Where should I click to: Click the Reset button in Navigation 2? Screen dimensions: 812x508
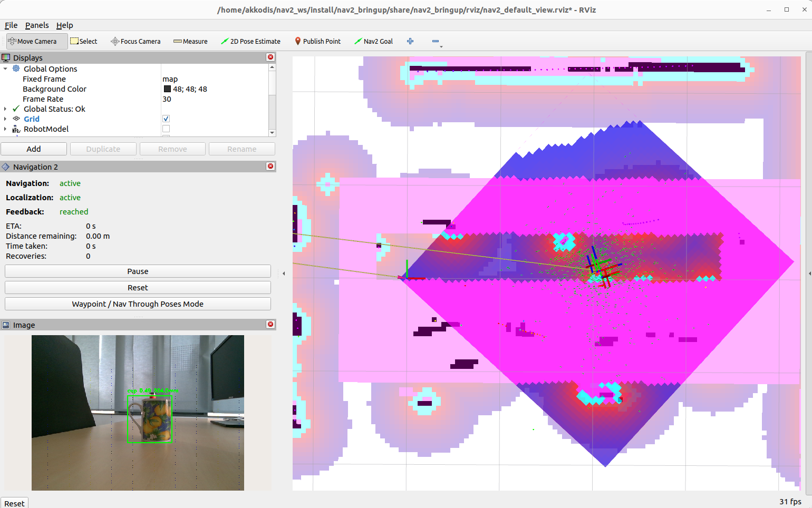coord(138,287)
